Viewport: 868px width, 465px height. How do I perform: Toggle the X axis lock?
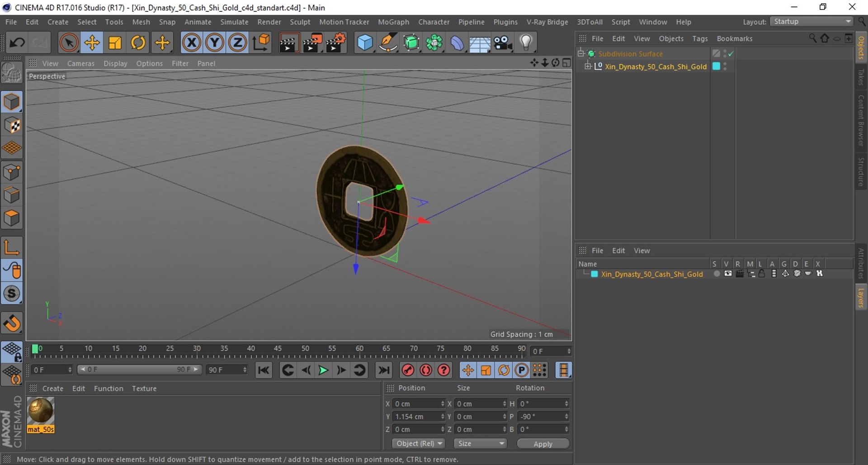192,43
